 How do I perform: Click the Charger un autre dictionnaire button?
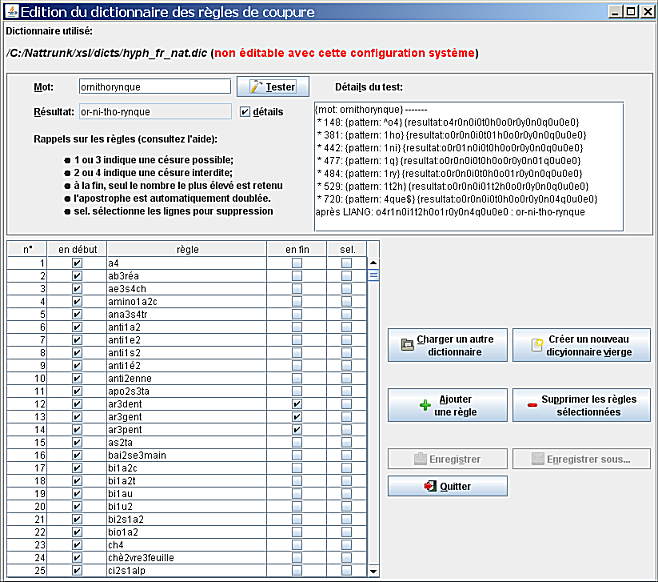coord(447,345)
